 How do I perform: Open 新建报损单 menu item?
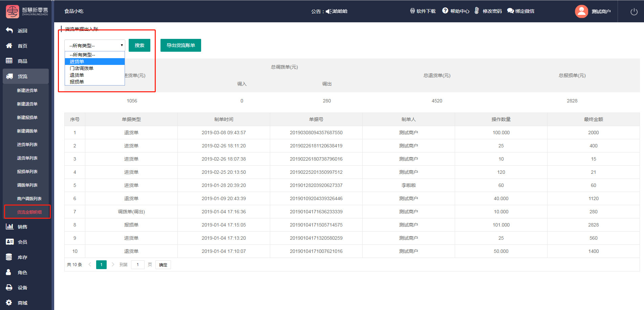tap(27, 117)
